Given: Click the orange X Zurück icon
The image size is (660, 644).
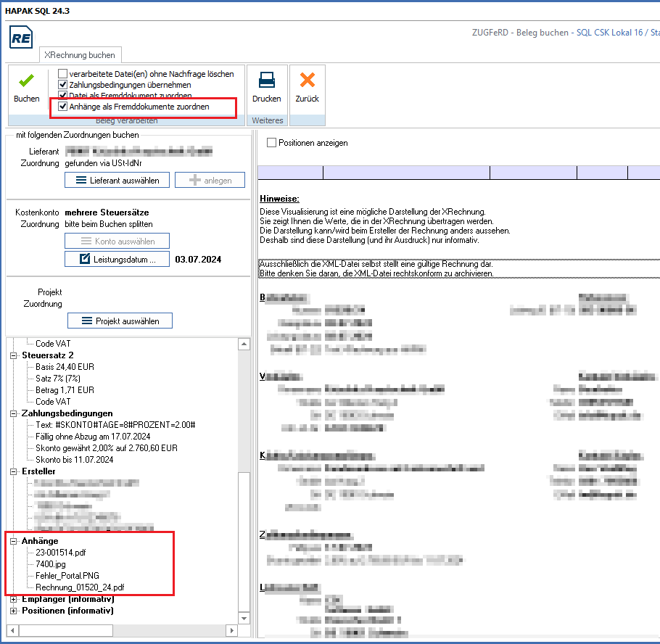Looking at the screenshot, I should click(308, 80).
